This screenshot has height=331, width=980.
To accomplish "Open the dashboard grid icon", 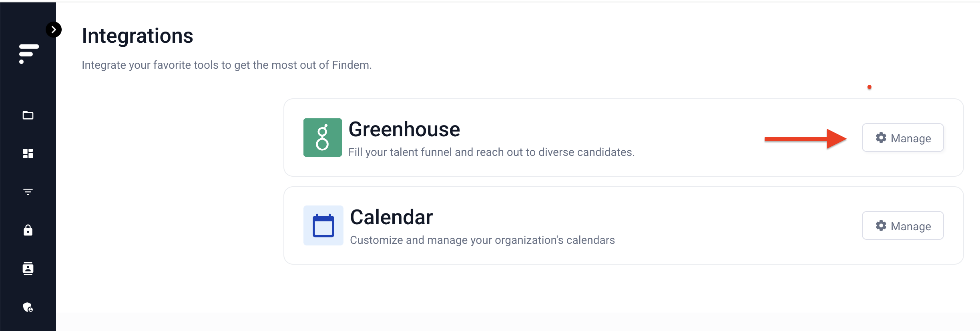I will tap(28, 154).
